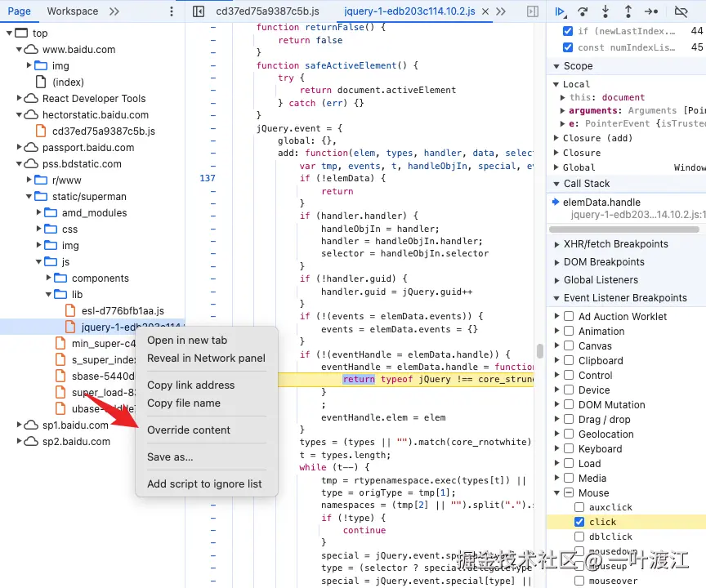Screen dimensions: 706x588
Task: Hide the debugger sidebar icon
Action: (533, 11)
